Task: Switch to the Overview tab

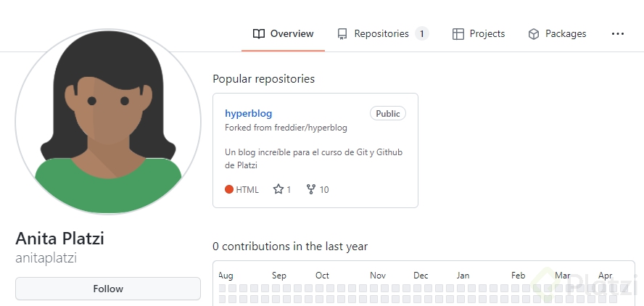Action: [x=292, y=34]
